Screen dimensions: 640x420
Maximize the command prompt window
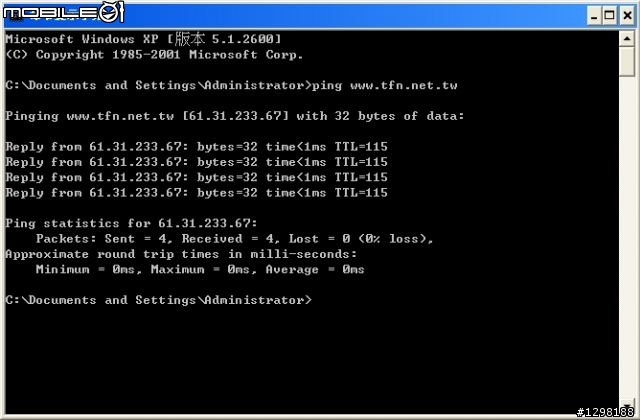point(609,16)
